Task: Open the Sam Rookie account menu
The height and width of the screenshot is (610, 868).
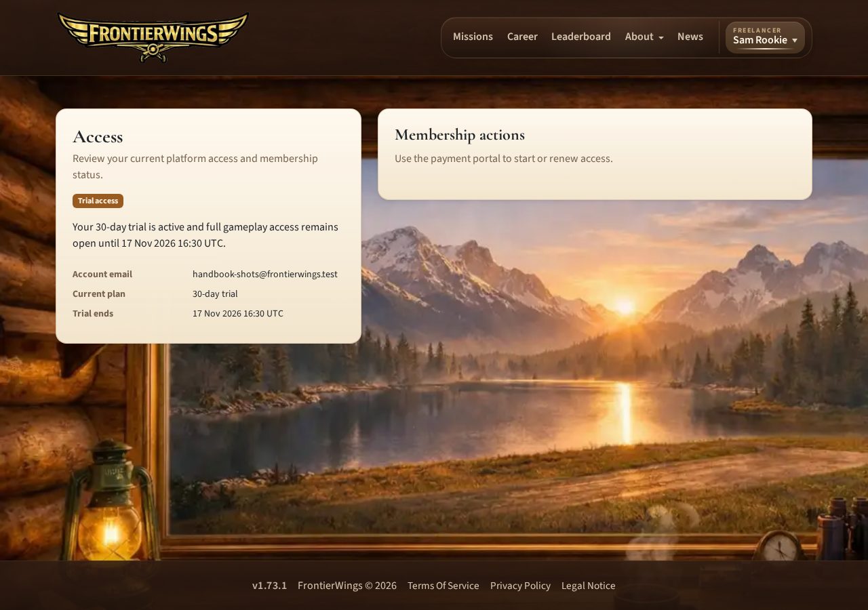Action: pos(765,37)
